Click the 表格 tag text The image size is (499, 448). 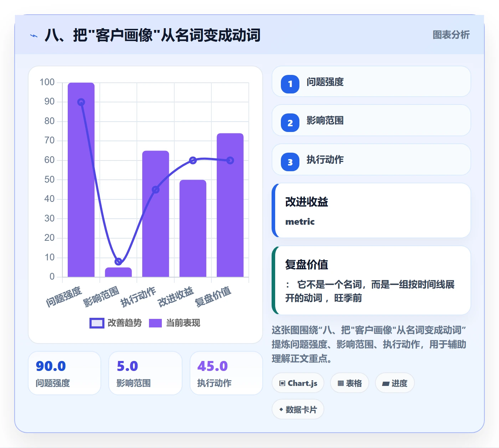[x=354, y=383]
